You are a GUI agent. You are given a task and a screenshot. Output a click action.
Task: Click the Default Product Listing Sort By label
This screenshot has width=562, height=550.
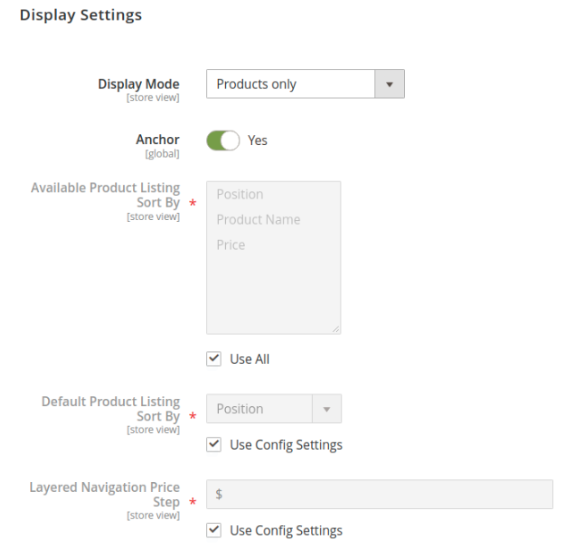tap(111, 409)
